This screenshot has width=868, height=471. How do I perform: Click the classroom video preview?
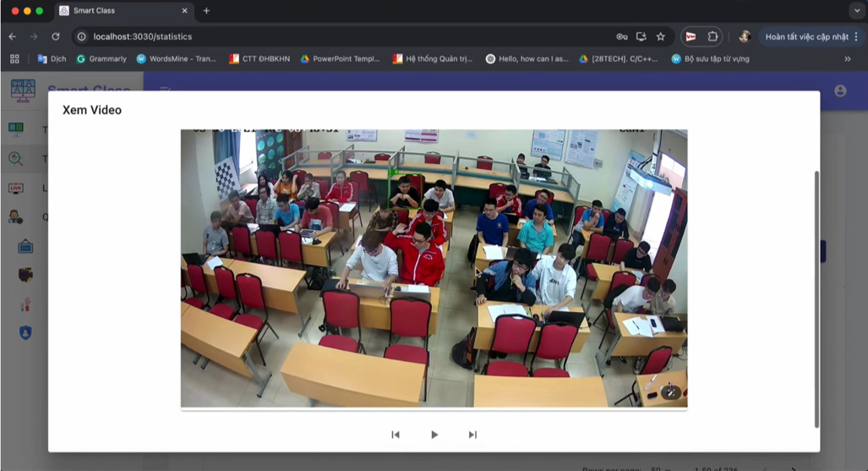coord(434,268)
